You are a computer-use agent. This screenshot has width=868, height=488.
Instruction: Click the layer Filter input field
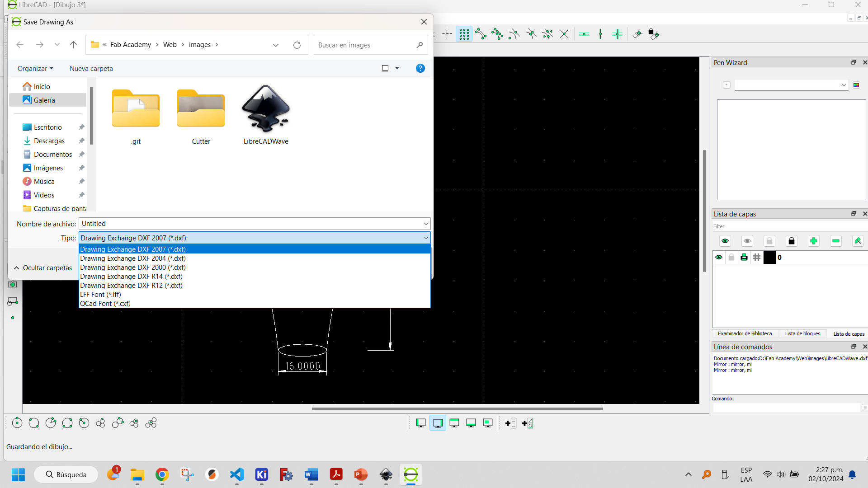pos(789,226)
